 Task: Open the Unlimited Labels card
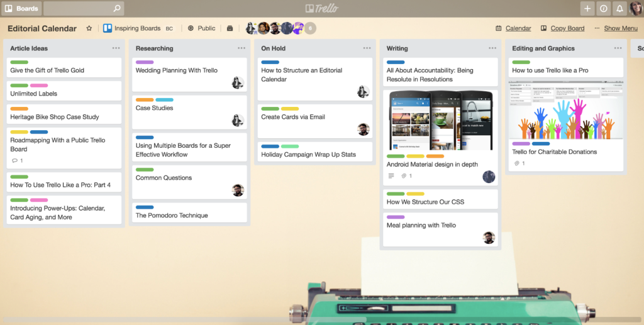[64, 91]
